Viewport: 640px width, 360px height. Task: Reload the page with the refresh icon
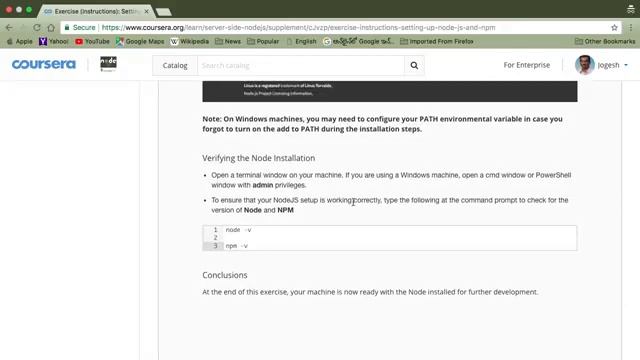pyautogui.click(x=37, y=27)
